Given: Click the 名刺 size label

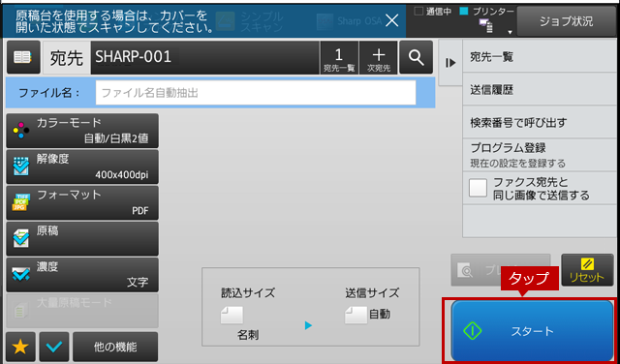Looking at the screenshot, I should pos(248,336).
